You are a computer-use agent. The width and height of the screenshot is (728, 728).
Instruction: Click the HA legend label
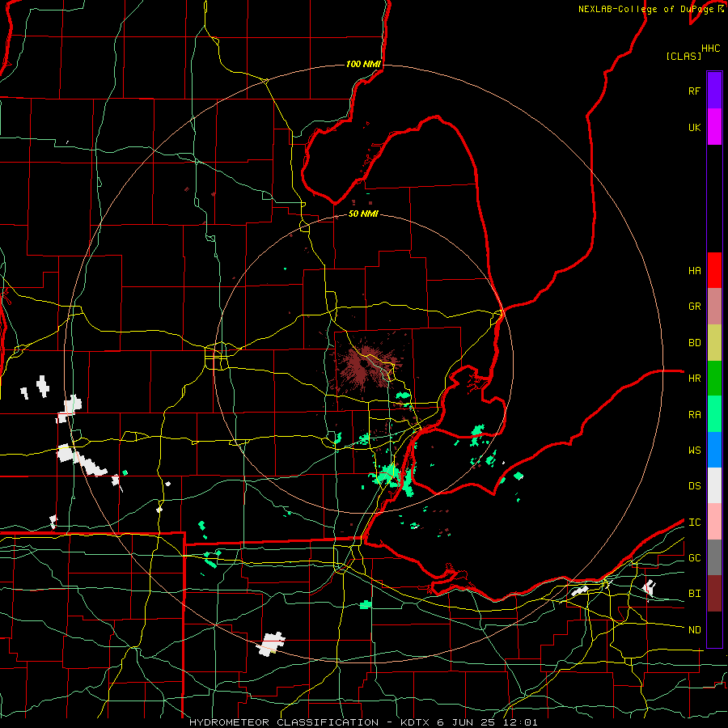(x=694, y=271)
